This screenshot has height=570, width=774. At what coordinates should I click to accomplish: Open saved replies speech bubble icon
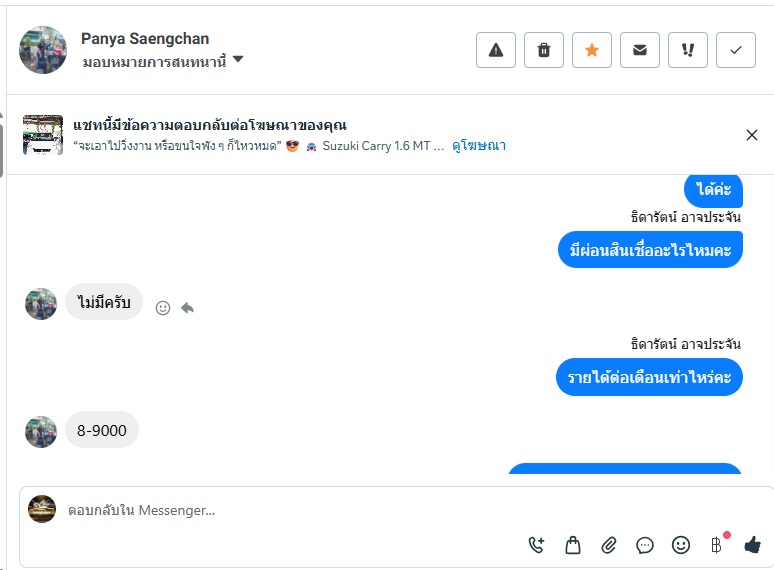pos(645,545)
